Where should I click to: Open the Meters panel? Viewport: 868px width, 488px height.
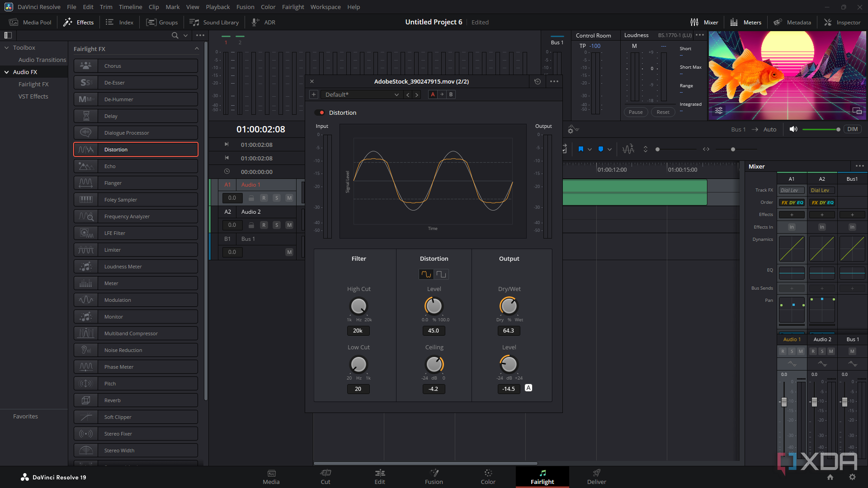746,22
